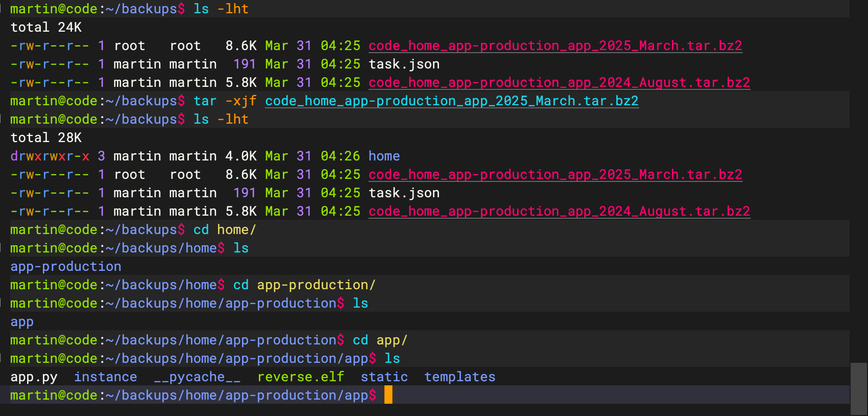Click the 2025 March archive under total 24K

[555, 45]
